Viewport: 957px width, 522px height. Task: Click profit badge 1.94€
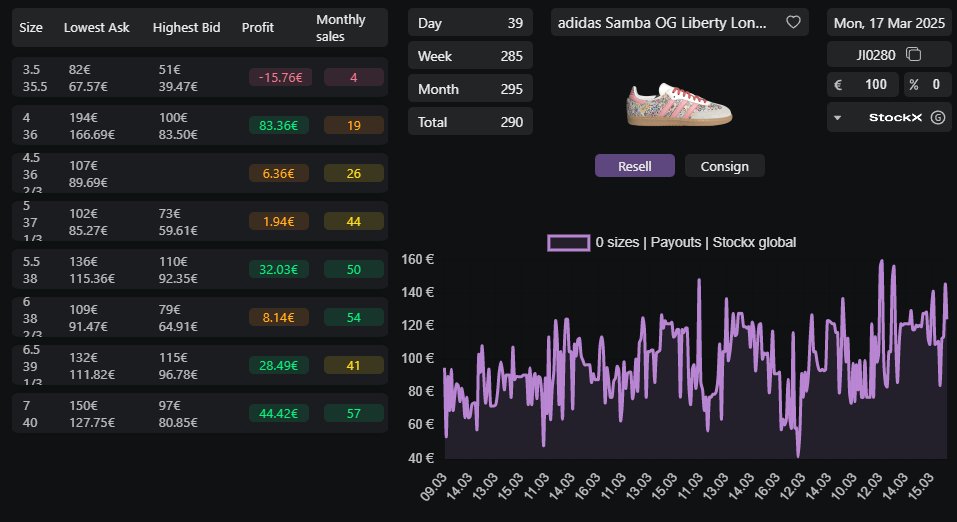coord(278,222)
